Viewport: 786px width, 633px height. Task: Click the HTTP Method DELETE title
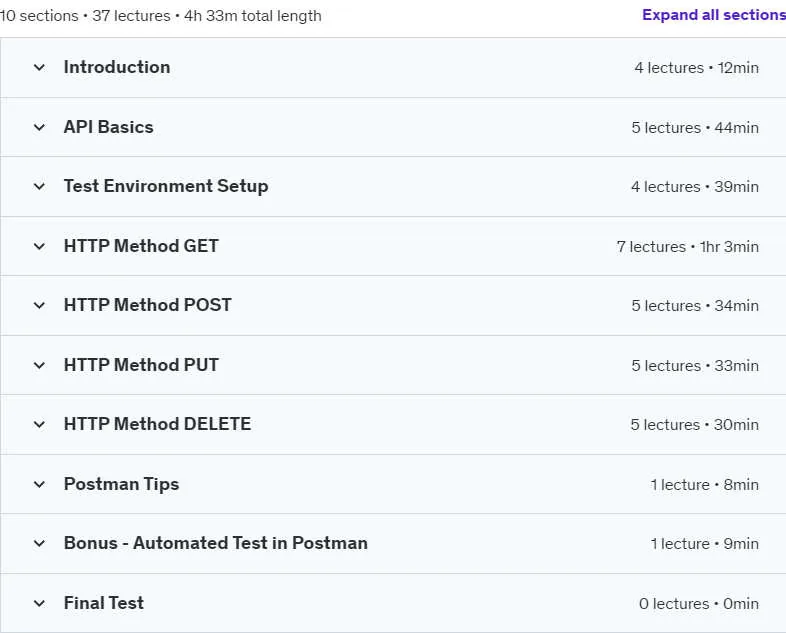tap(157, 425)
